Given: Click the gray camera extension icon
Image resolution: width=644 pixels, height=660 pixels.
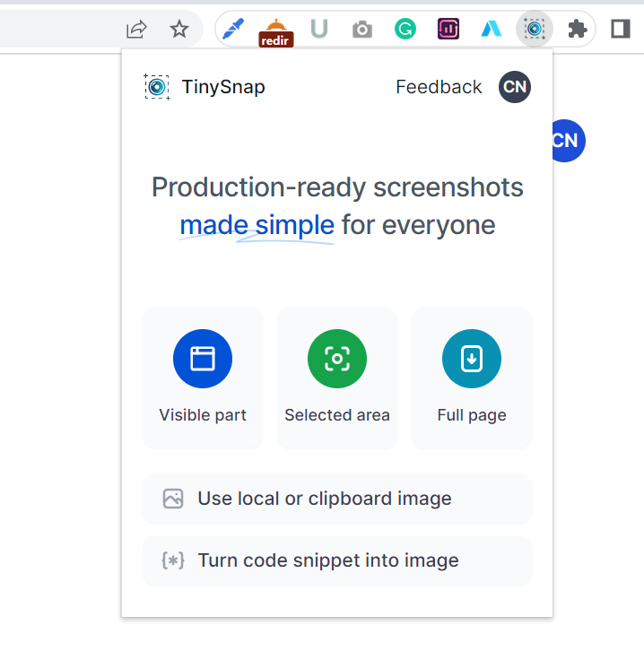Looking at the screenshot, I should pos(362,30).
